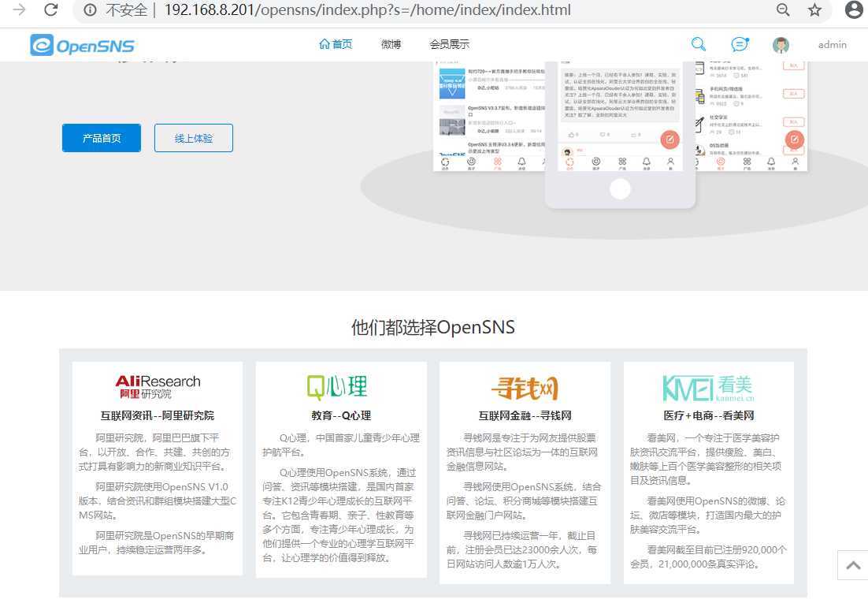The height and width of the screenshot is (603, 868).
Task: Open the 首页 home menu item
Action: (x=336, y=44)
